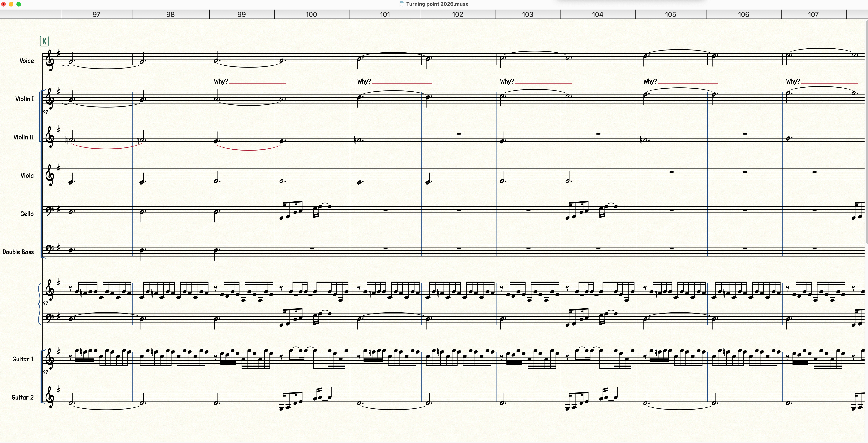The width and height of the screenshot is (868, 443).
Task: Select the Violin I staff name
Action: point(24,99)
